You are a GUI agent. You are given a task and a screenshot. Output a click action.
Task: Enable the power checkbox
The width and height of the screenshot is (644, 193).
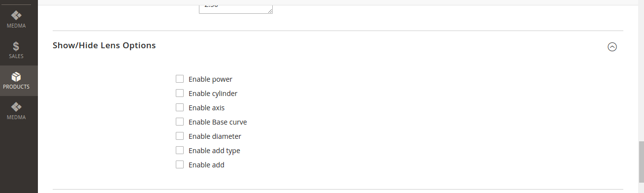point(180,79)
